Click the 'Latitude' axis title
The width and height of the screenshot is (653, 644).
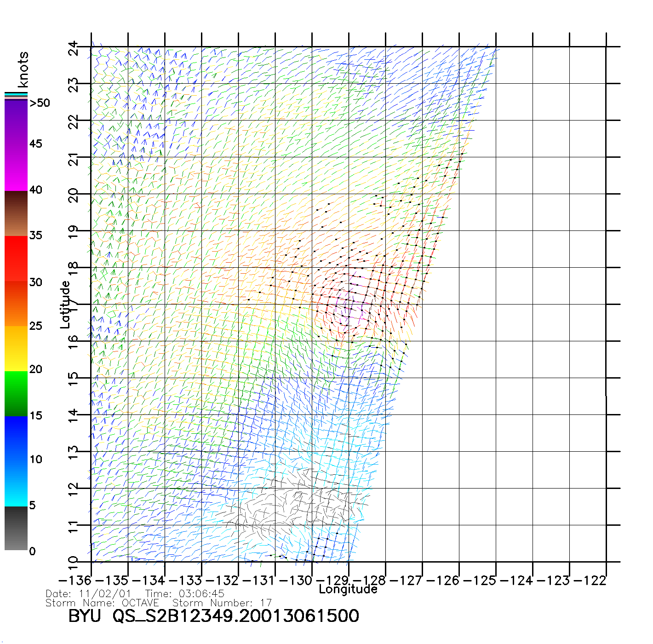point(65,305)
